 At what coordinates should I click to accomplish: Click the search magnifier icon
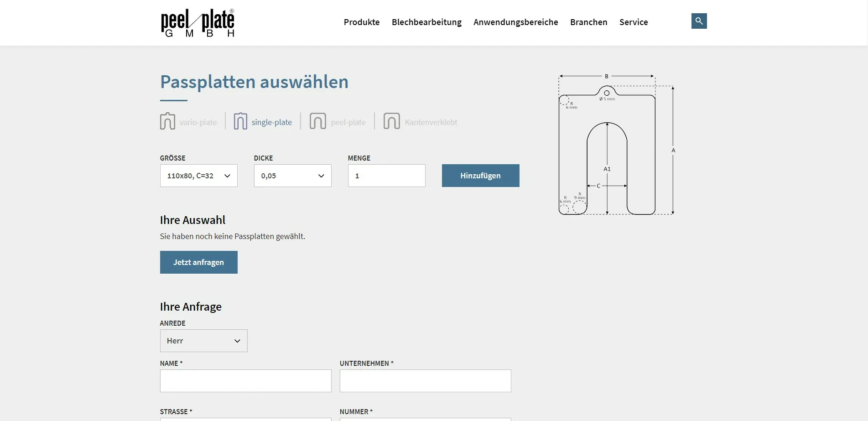click(699, 21)
